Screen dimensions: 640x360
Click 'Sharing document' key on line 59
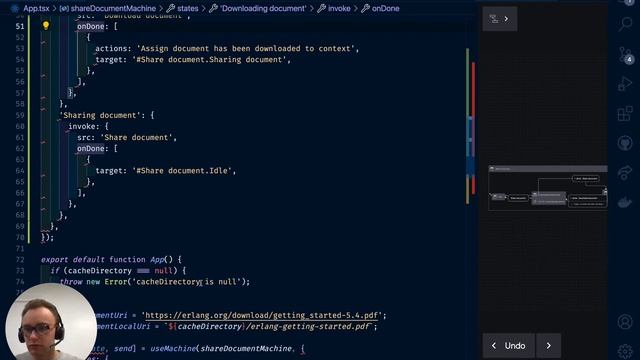point(100,115)
